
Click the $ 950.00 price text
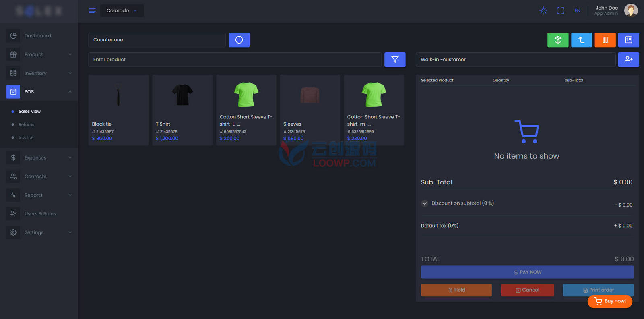[102, 139]
